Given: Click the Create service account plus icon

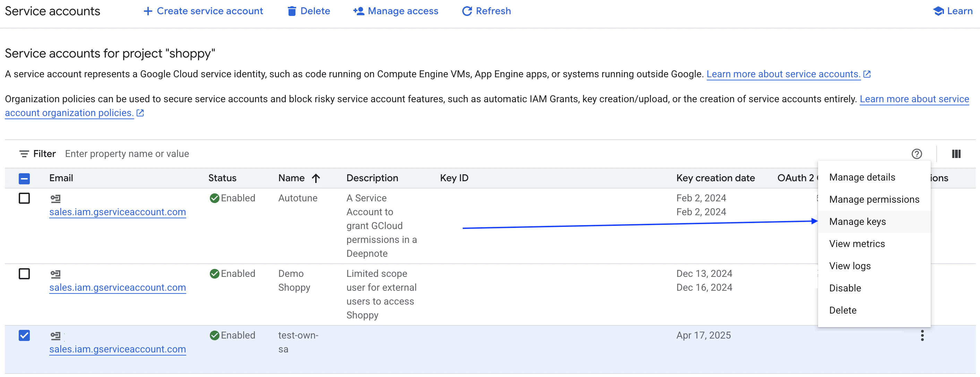Looking at the screenshot, I should (148, 11).
